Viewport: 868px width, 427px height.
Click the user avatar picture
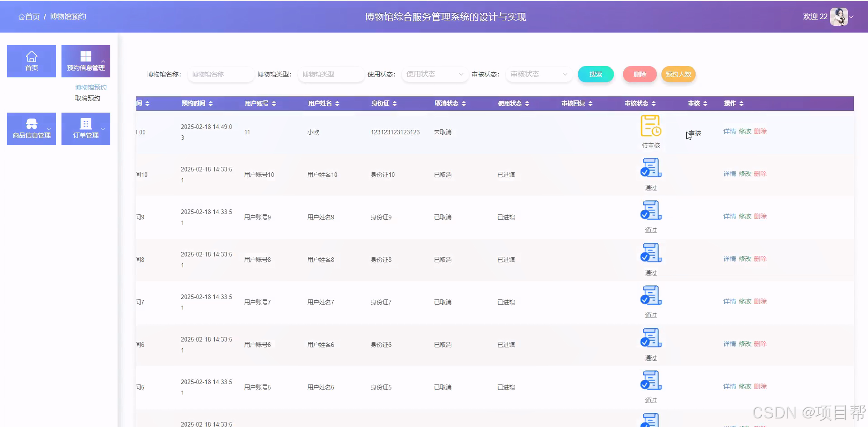(x=839, y=17)
